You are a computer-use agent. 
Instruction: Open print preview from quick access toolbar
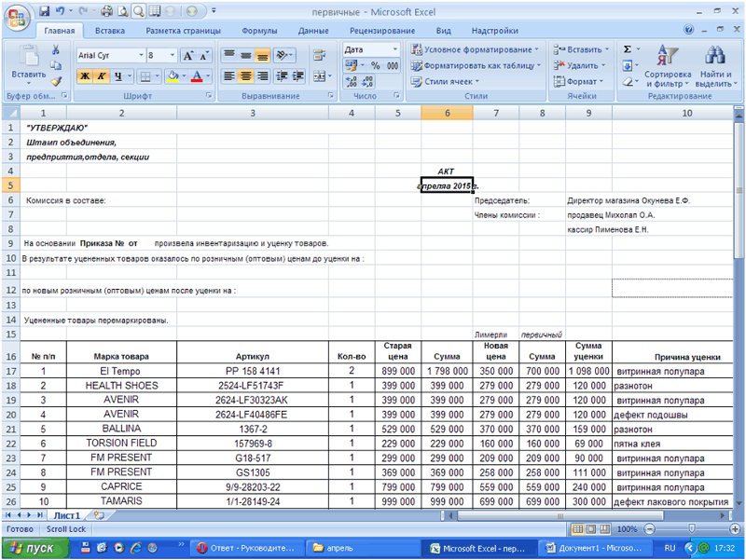(122, 11)
